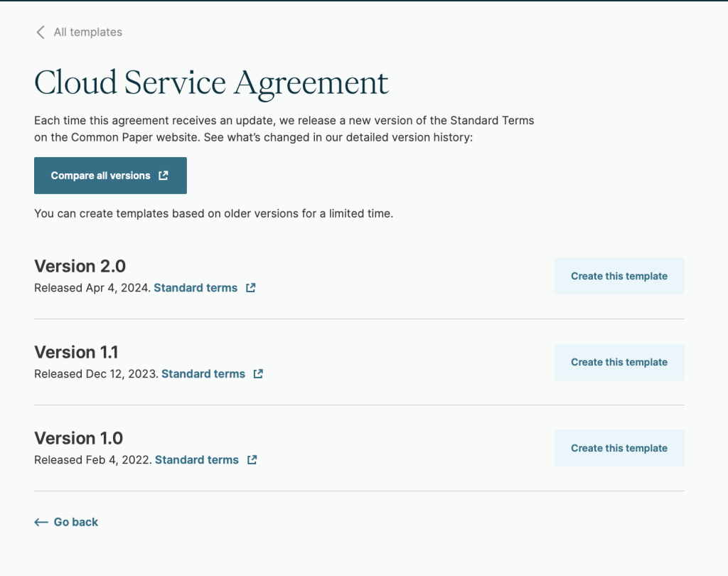Click external-link icon next to Version 1.0 terms

point(252,460)
